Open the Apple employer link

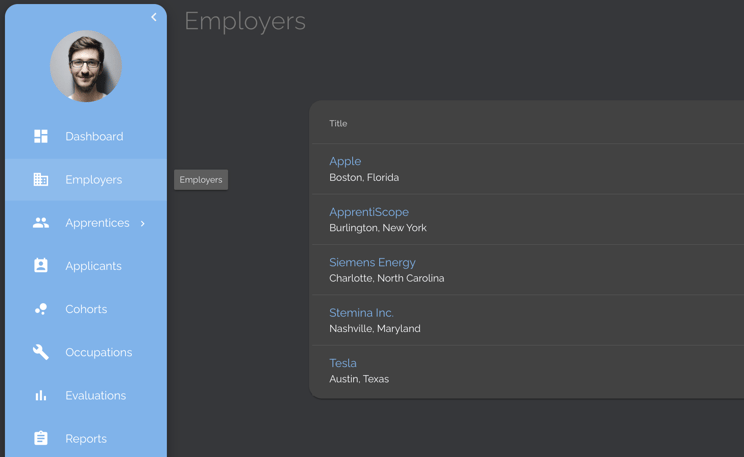pyautogui.click(x=345, y=161)
